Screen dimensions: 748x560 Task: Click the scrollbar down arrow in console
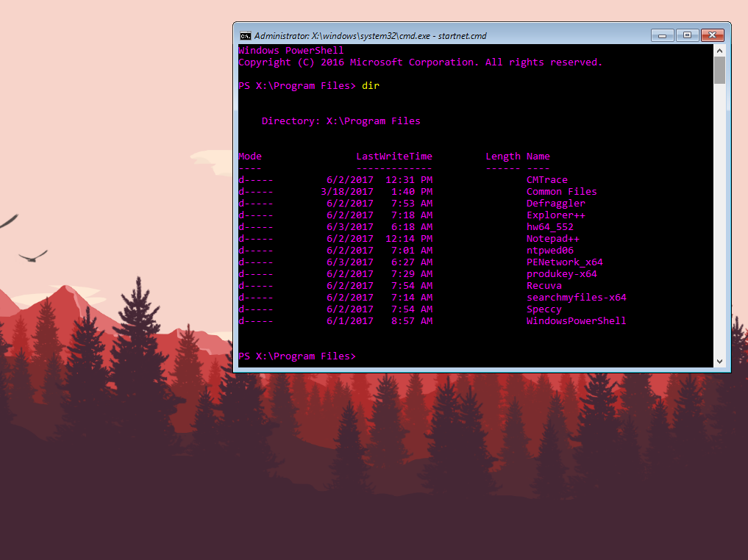[719, 362]
